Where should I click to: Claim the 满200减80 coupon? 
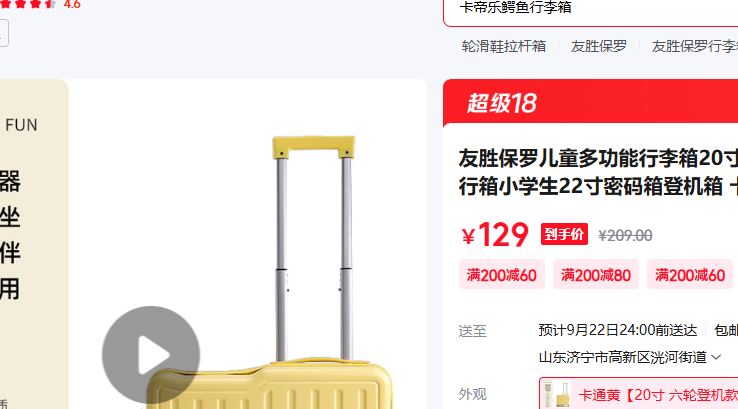pos(595,274)
